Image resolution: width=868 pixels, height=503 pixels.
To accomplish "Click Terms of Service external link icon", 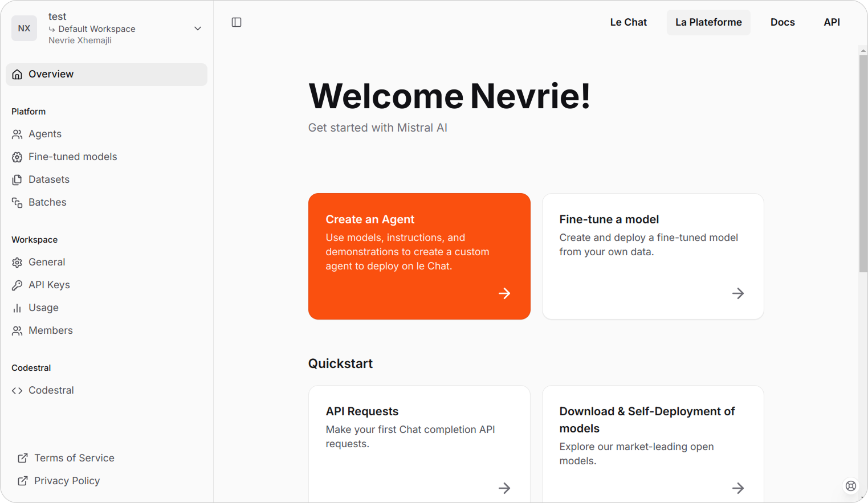I will 23,458.
